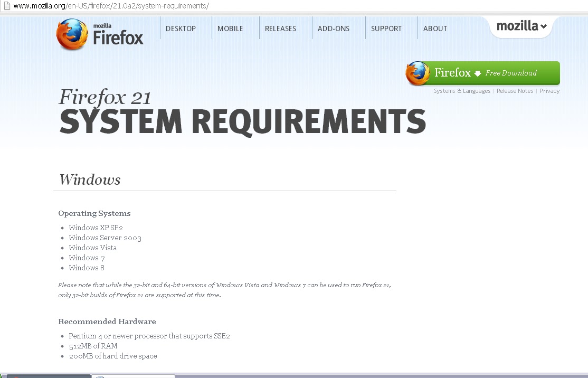Click the Windows 7 list item
The width and height of the screenshot is (588, 378).
(x=87, y=258)
